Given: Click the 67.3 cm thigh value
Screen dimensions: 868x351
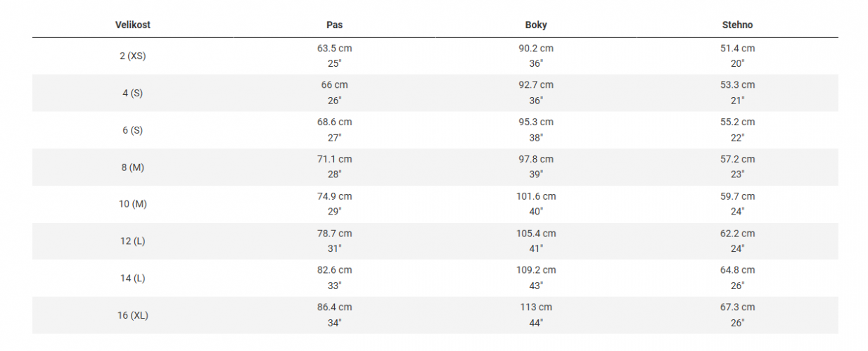Looking at the screenshot, I should point(737,307).
